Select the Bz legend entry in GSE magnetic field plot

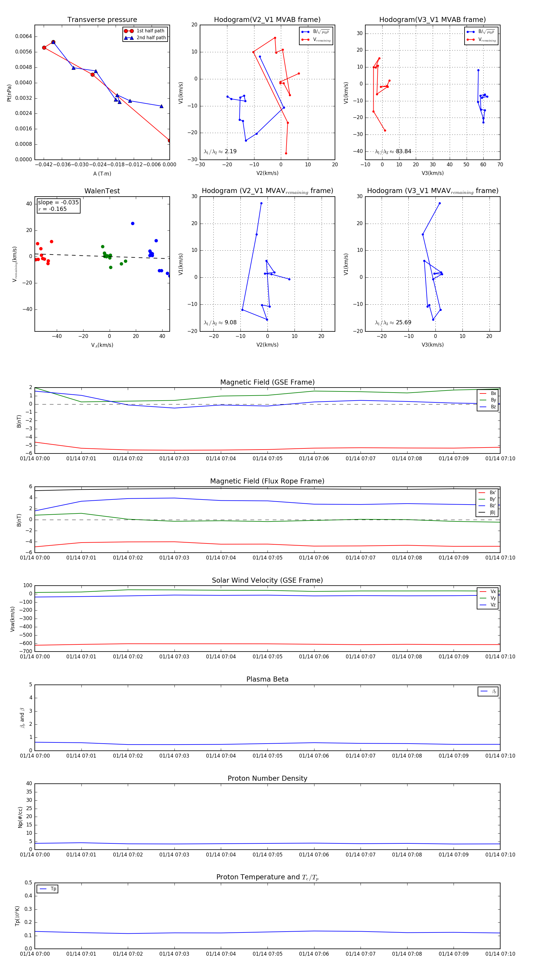[x=488, y=407]
